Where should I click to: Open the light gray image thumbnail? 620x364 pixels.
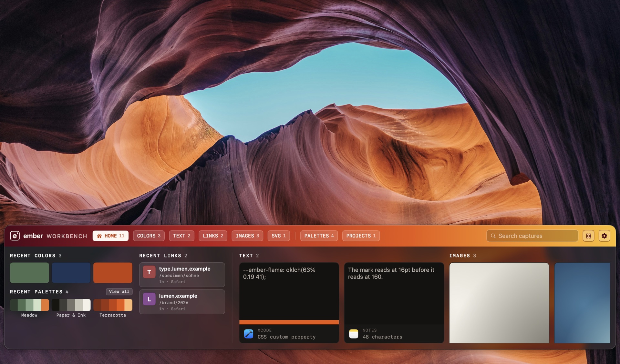point(499,303)
